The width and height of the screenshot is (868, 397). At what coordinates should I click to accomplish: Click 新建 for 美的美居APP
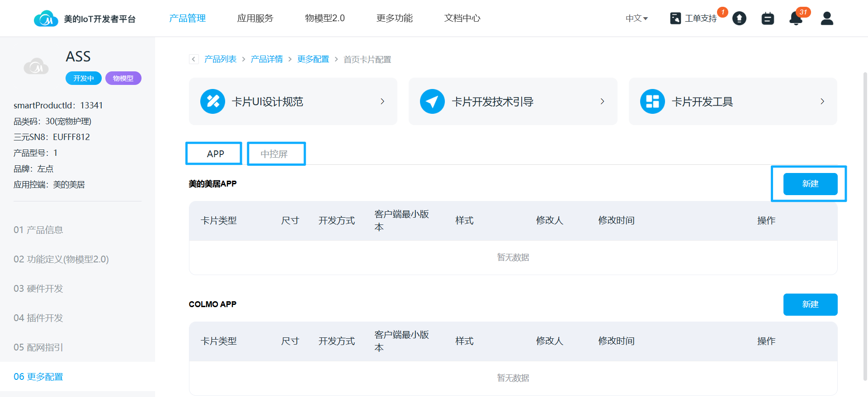[810, 184]
